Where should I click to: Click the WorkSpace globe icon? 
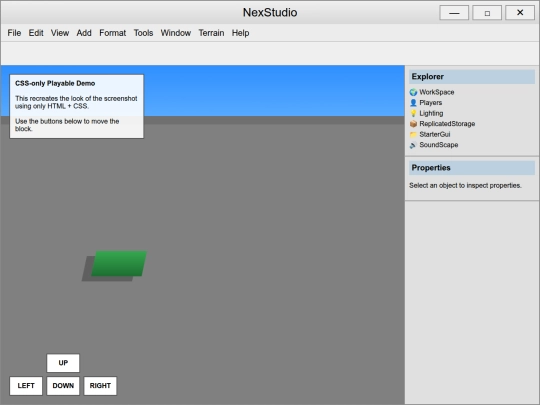[413, 92]
